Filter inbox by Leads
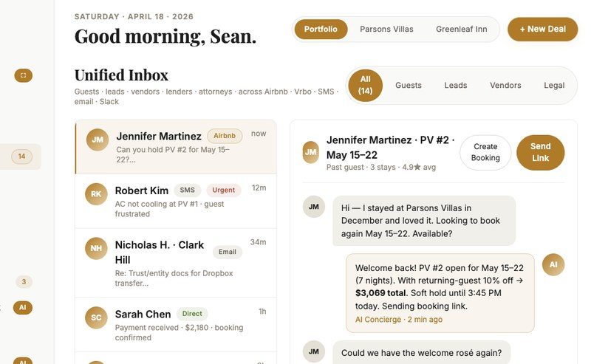591x364 pixels. coord(455,85)
